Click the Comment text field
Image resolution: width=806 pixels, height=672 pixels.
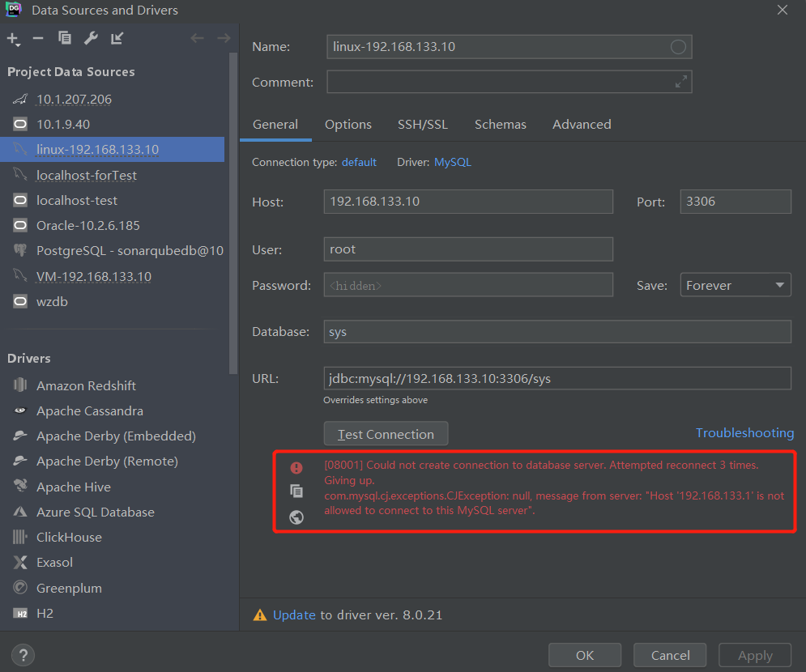point(510,82)
